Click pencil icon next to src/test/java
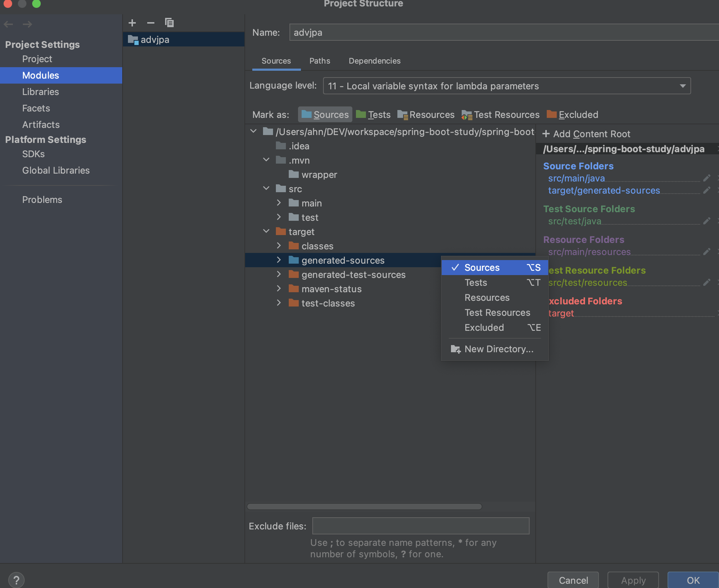Image resolution: width=719 pixels, height=588 pixels. tap(706, 221)
